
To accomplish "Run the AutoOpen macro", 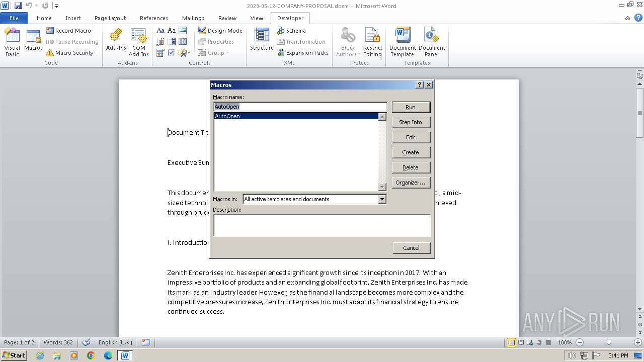I will click(411, 107).
